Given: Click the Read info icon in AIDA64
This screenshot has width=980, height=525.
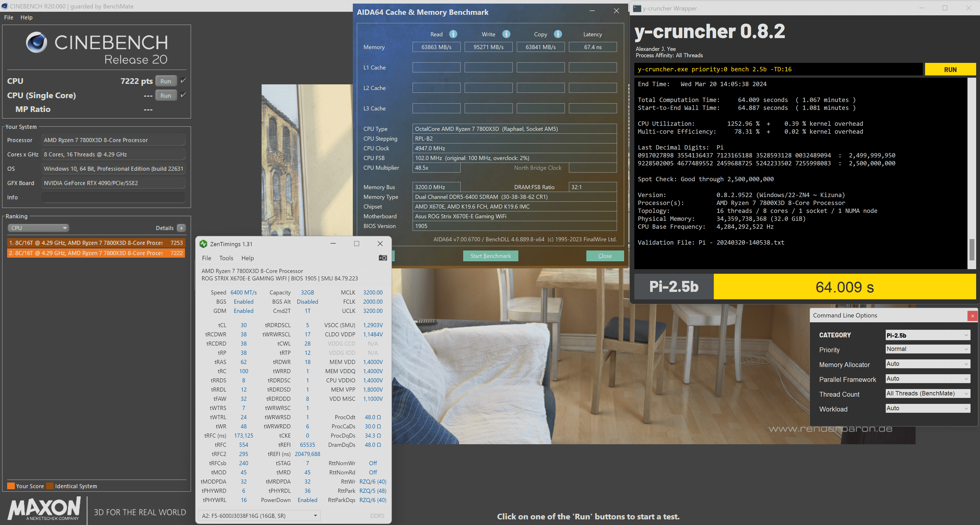Looking at the screenshot, I should tap(453, 34).
